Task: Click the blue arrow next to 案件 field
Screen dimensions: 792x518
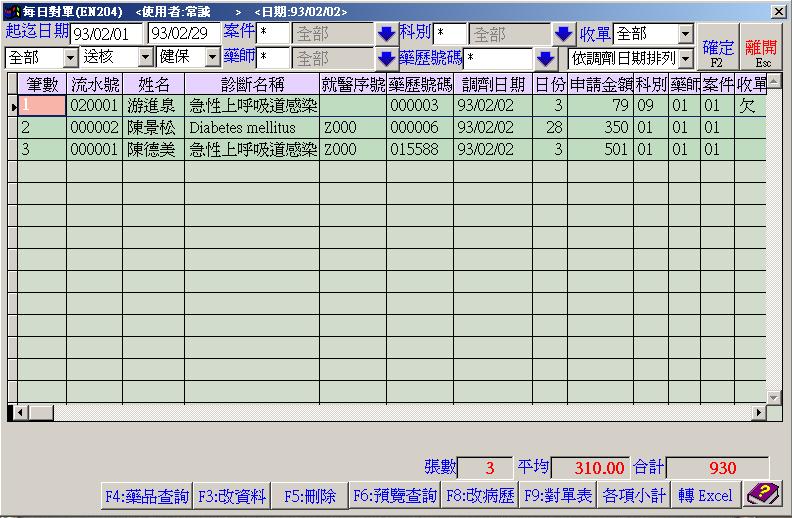Action: coord(386,34)
